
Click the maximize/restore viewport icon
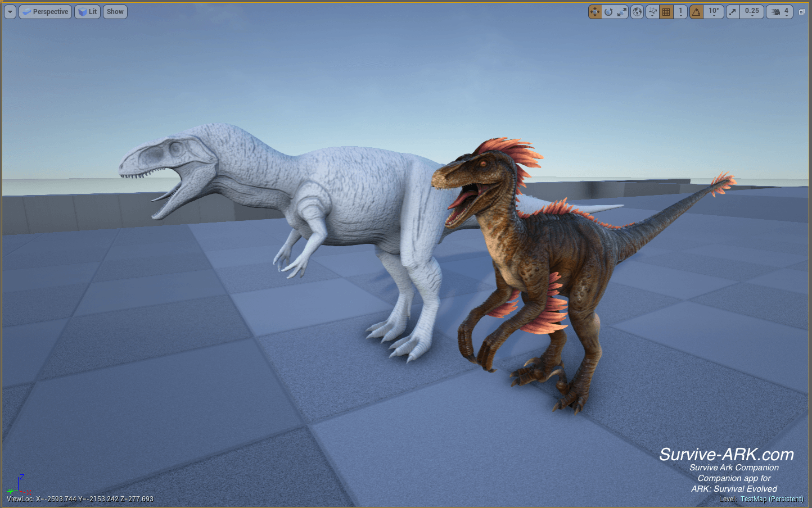click(802, 12)
